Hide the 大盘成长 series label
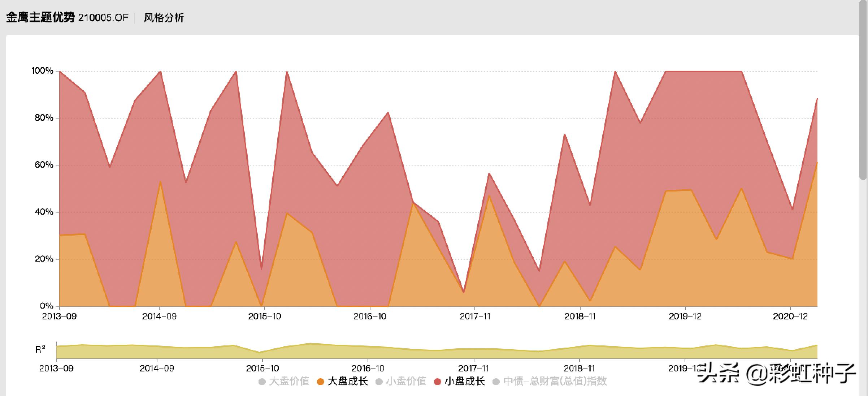 point(347,382)
